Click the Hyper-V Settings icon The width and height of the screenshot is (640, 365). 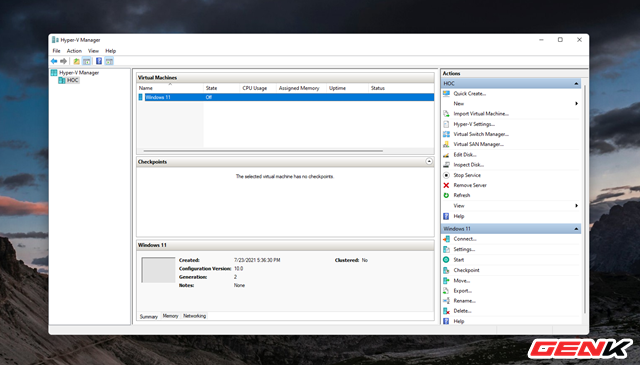pos(446,124)
